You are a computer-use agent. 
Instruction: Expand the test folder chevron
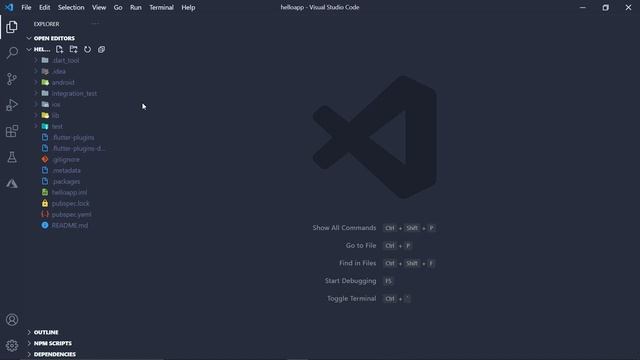point(36,126)
